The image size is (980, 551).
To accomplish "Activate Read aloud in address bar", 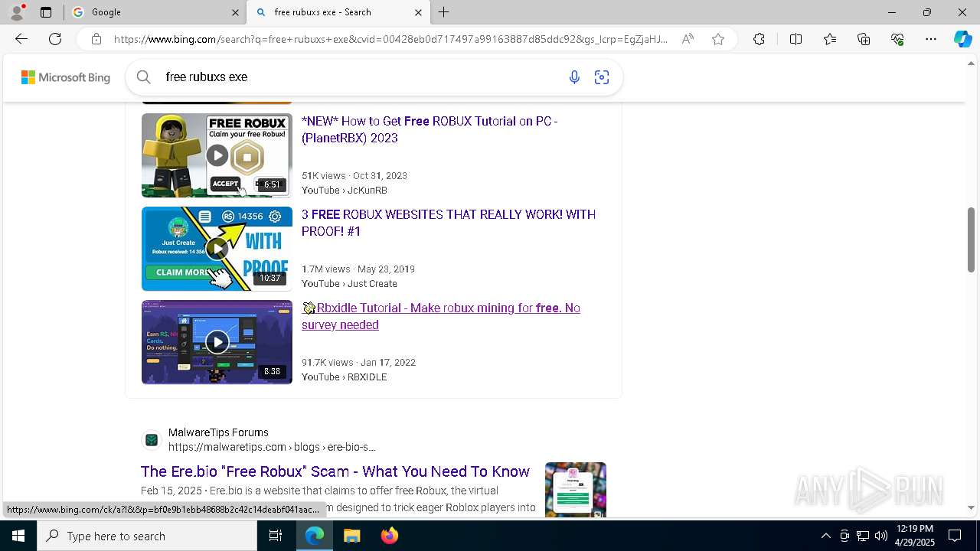I will [x=688, y=39].
